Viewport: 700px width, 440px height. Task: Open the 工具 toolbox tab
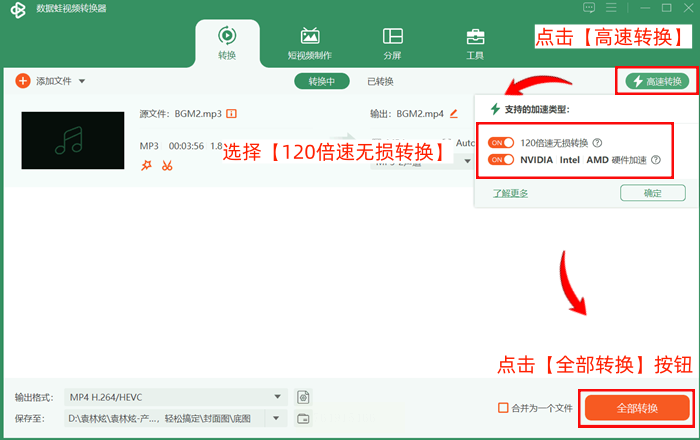pyautogui.click(x=475, y=44)
